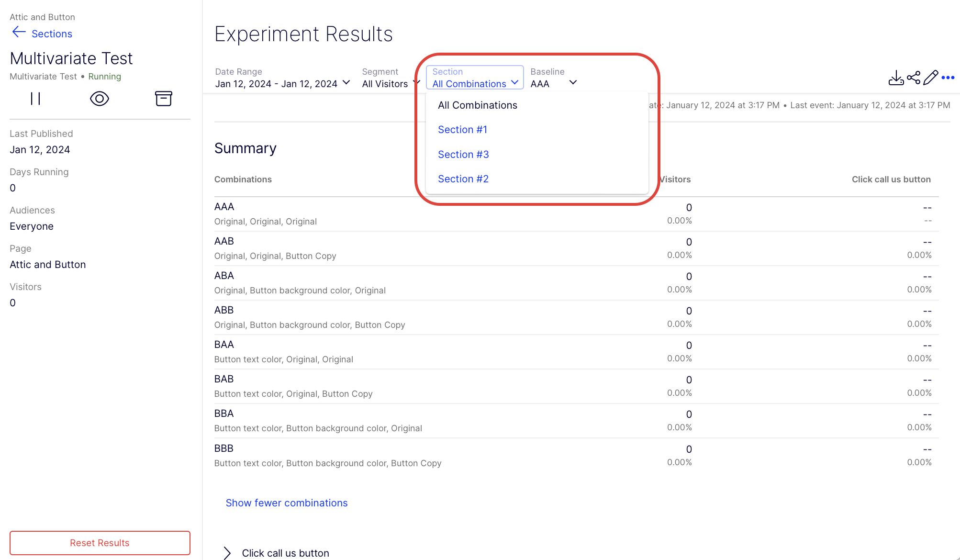Edit experiment with pencil icon
Image resolution: width=960 pixels, height=560 pixels.
(931, 78)
